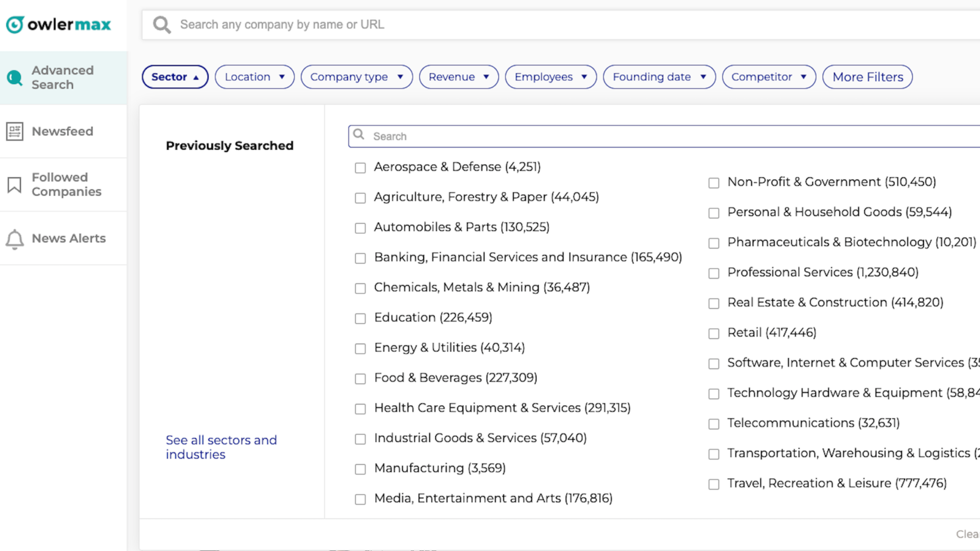Click the Newsfeed newspaper icon
The width and height of the screenshot is (980, 551).
tap(15, 131)
